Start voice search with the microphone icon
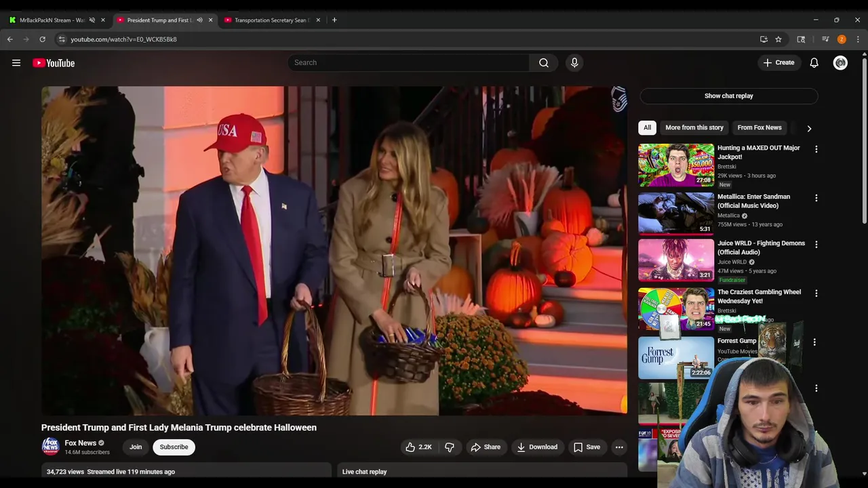 (x=574, y=62)
